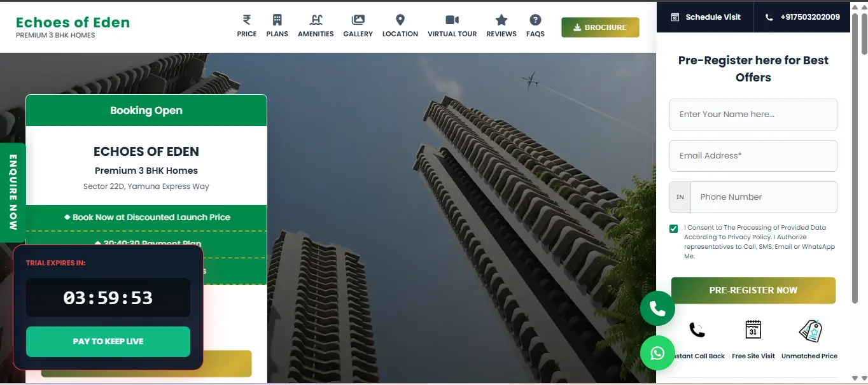Click the TRIAL EXPIRES IN label
The width and height of the screenshot is (868, 385).
pyautogui.click(x=56, y=263)
